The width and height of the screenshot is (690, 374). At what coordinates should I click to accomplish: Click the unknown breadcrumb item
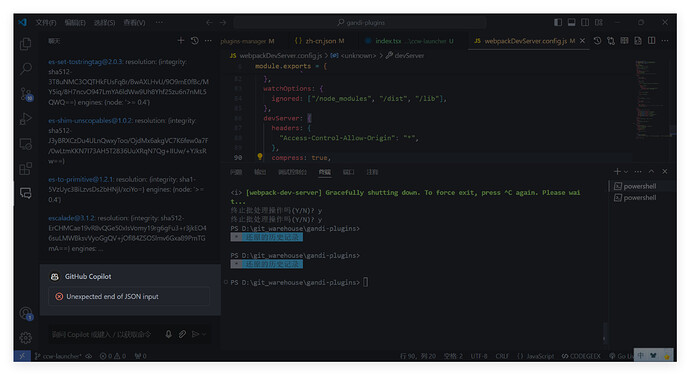(354, 55)
